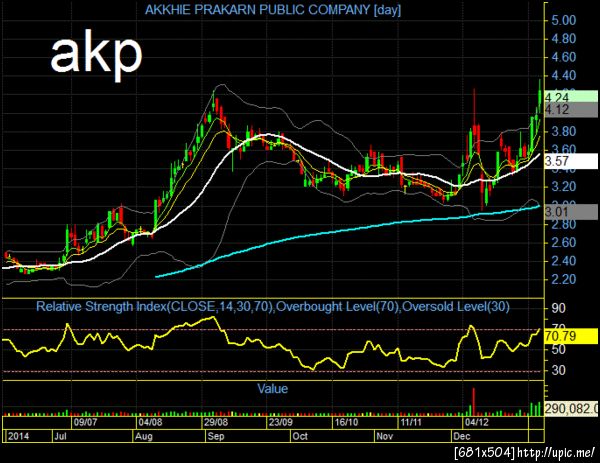Image resolution: width=600 pixels, height=463 pixels.
Task: Click the http://upic.me/ watermark link
Action: point(556,453)
